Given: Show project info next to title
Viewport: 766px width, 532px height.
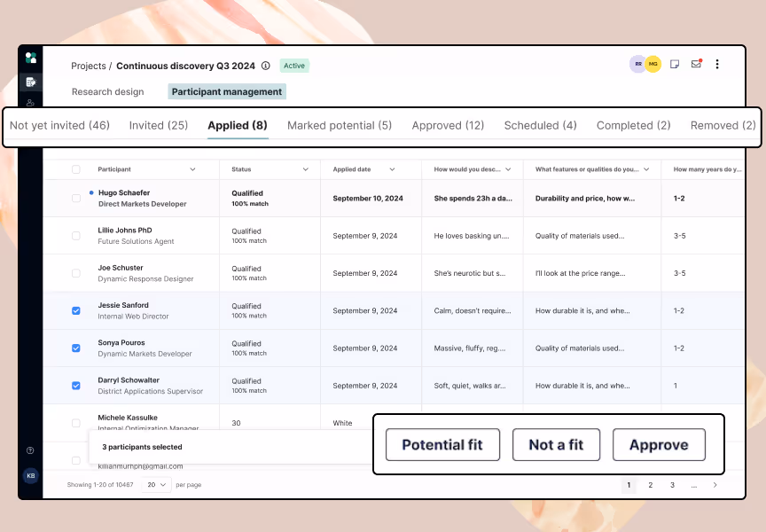Looking at the screenshot, I should (x=266, y=66).
